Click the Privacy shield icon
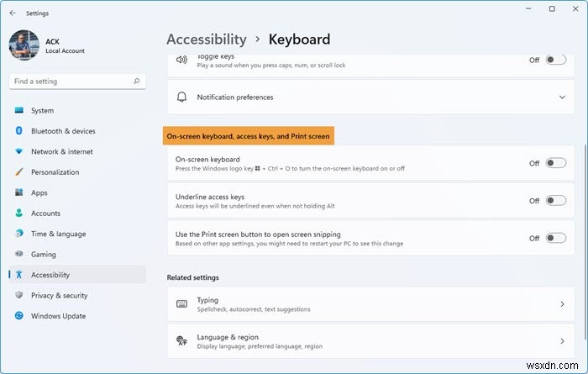The height and width of the screenshot is (374, 588). [x=18, y=295]
